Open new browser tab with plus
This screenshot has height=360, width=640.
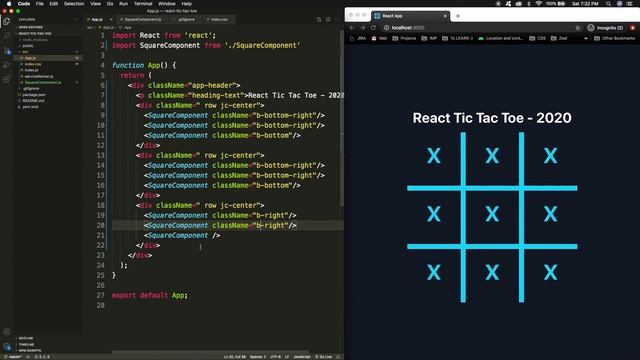458,16
